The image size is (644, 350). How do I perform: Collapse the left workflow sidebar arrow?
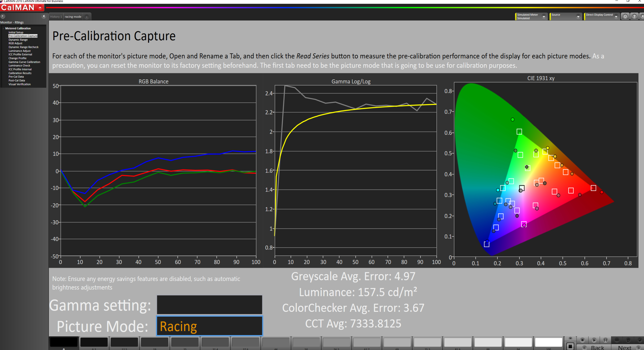click(x=44, y=16)
